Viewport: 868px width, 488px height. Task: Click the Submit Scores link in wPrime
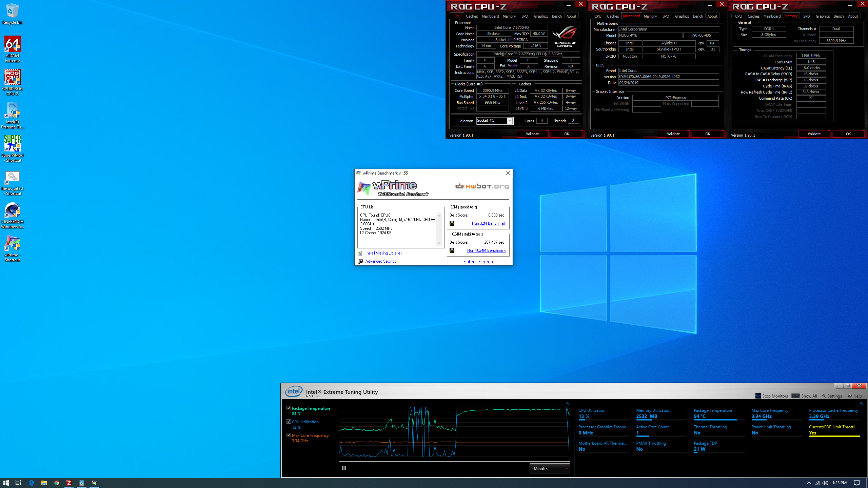[478, 262]
